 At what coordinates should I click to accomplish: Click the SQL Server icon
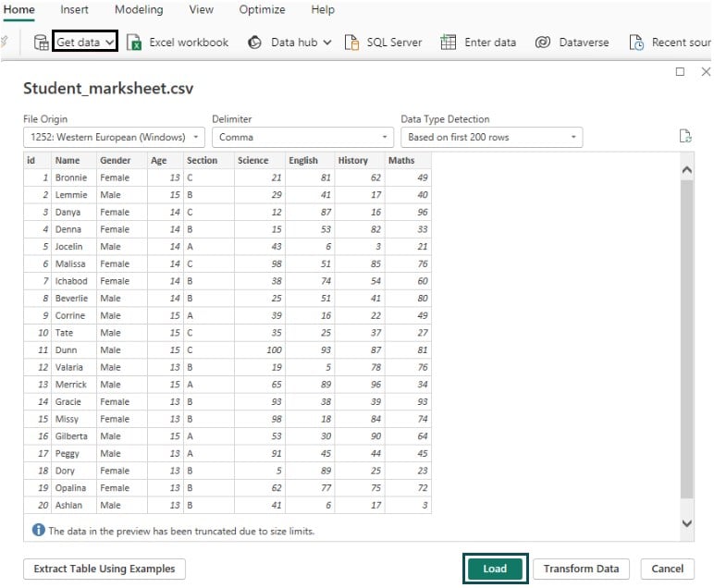351,43
